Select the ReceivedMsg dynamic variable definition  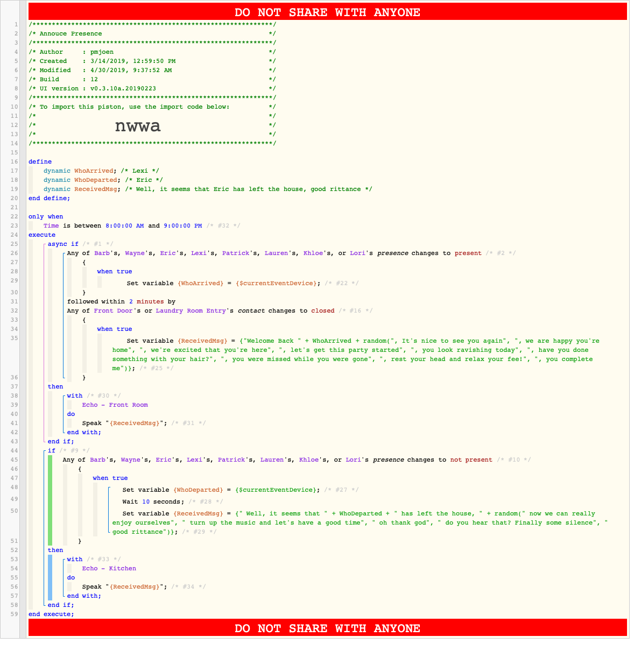[208, 189]
